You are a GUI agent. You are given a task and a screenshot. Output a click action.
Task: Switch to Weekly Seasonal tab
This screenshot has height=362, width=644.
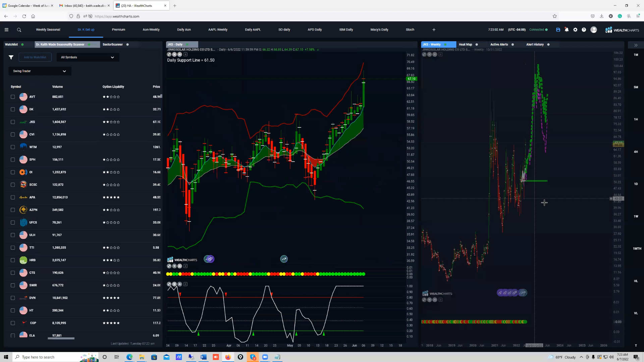[x=48, y=30]
